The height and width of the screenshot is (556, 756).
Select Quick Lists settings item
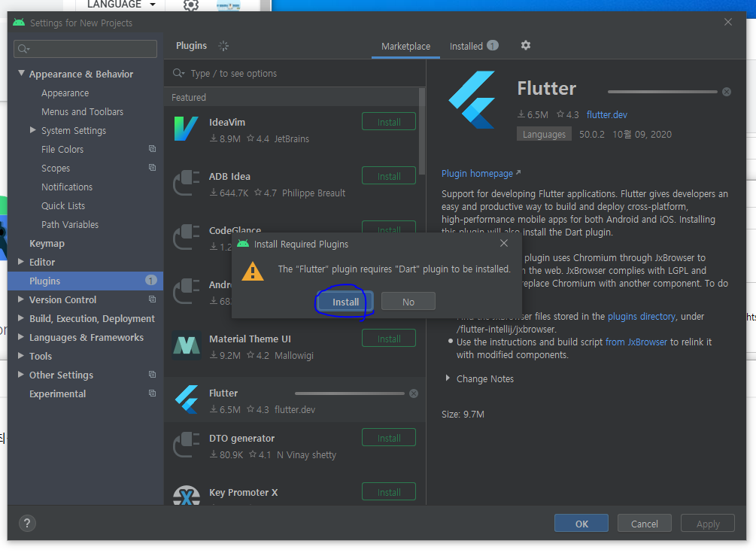pyautogui.click(x=63, y=206)
